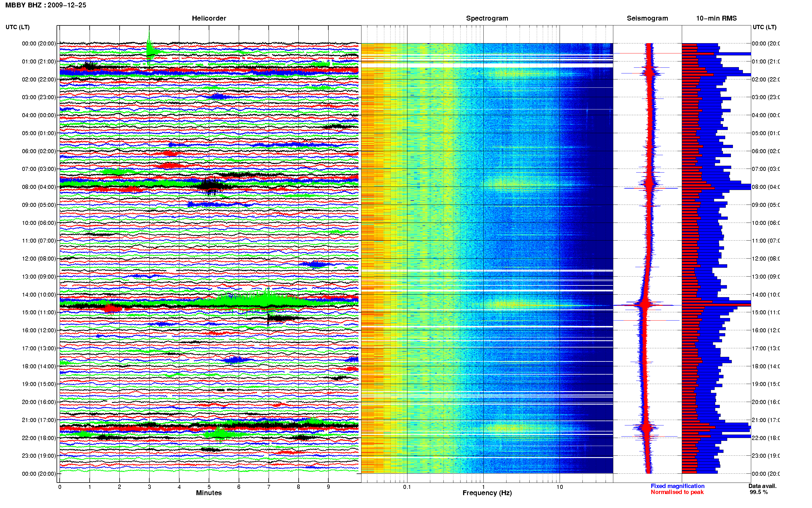Click the left 03:00 (23:00) time label
Viewport: 812px width, 508px height.
click(x=39, y=97)
